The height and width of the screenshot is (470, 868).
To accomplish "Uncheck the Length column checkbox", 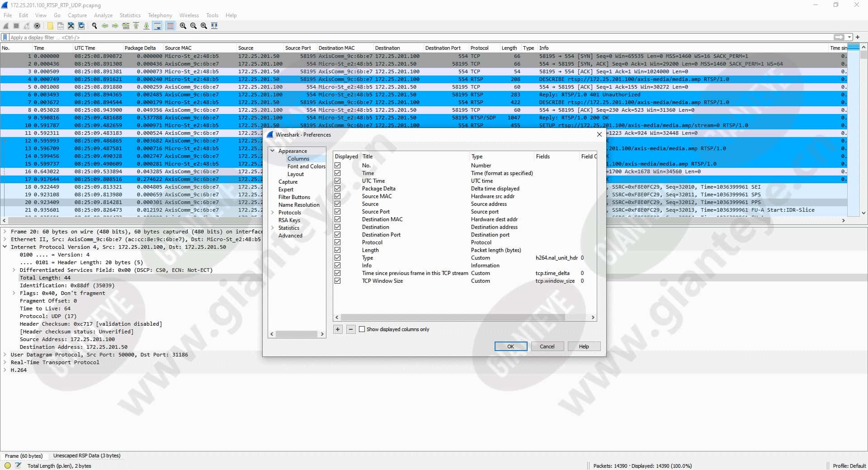I will [x=338, y=250].
